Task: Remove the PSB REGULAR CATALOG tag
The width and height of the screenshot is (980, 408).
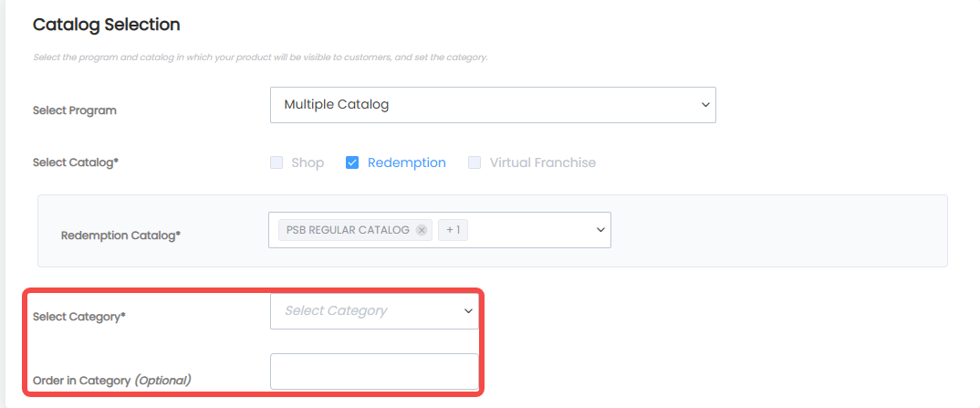Action: (422, 230)
